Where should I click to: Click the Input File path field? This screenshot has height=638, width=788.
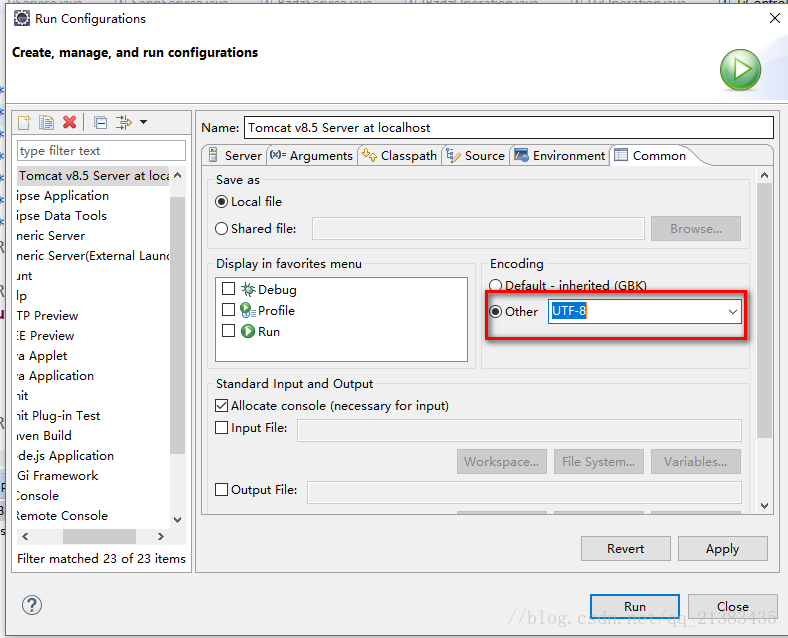pos(519,431)
